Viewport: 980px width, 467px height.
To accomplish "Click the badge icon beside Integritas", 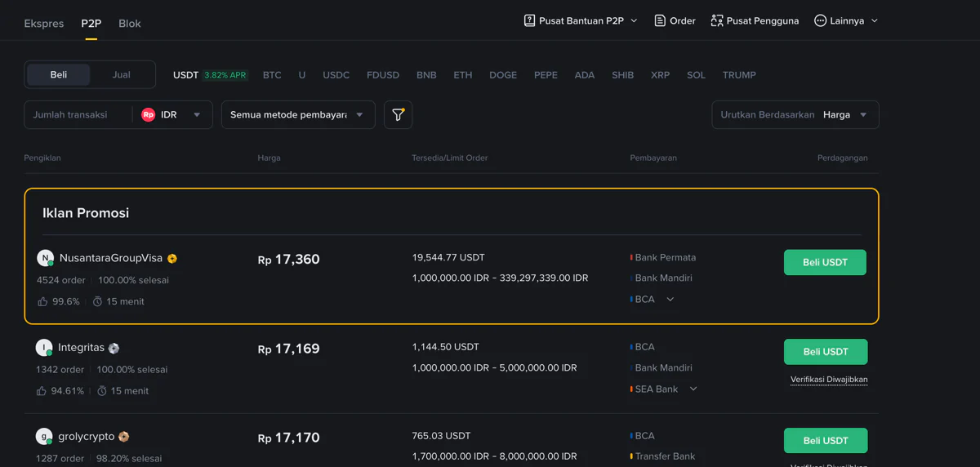I will pyautogui.click(x=114, y=349).
